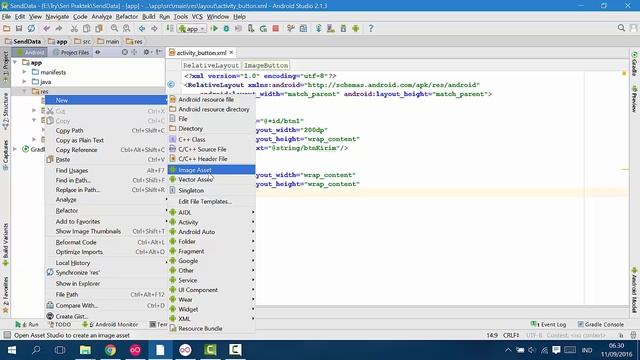Screen dimensions: 640x360
Task: Click the Forward navigation arrow
Action: [x=154, y=28]
